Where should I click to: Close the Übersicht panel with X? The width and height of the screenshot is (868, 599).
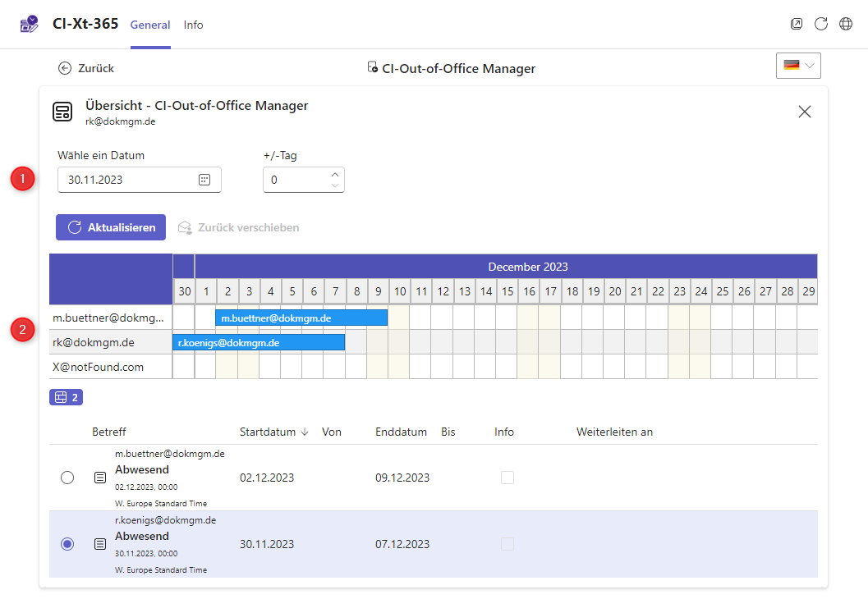(804, 112)
